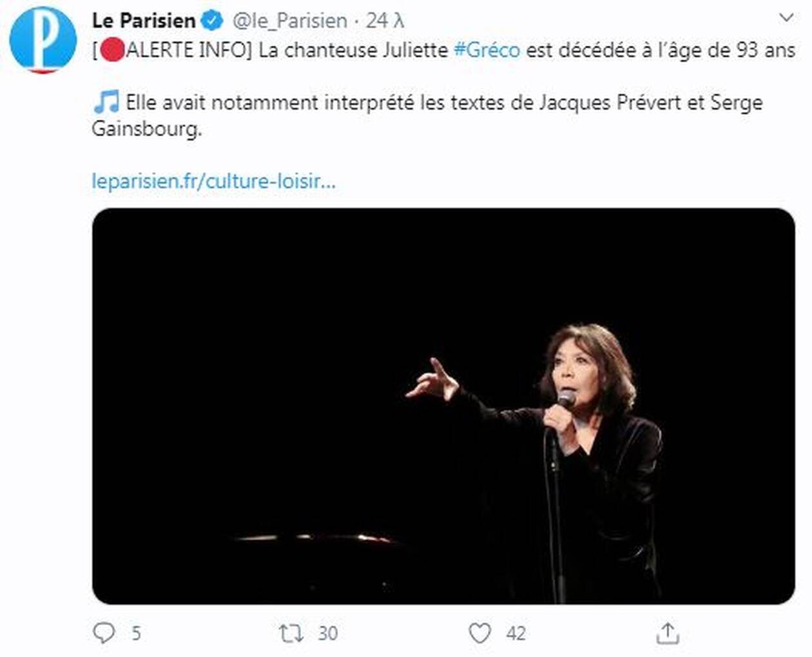Click the Jacques Prévert sentence text
812x657 pixels.
428,115
